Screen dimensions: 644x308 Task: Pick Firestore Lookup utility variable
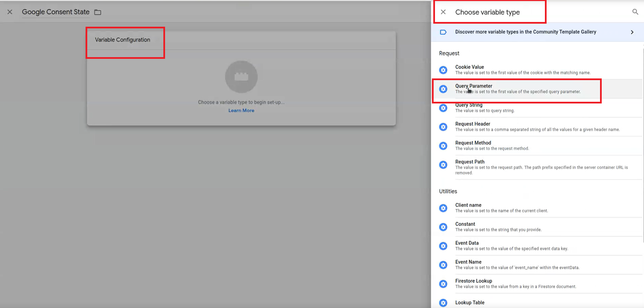pos(537,283)
